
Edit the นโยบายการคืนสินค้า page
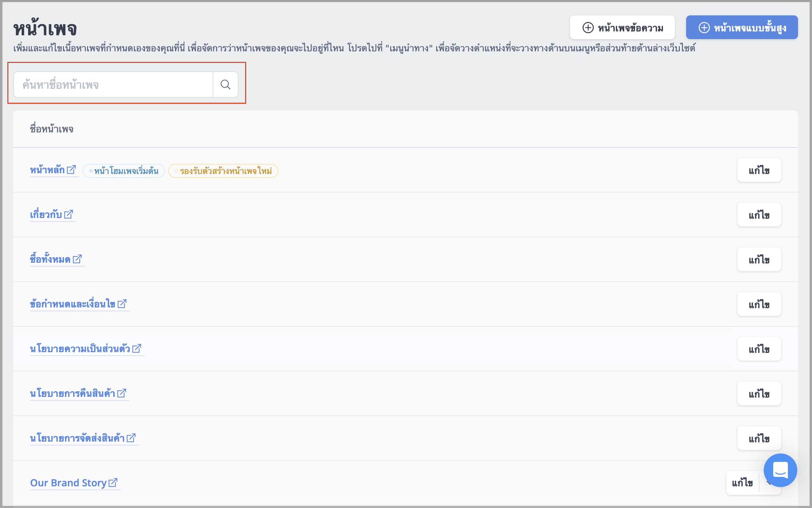click(759, 394)
